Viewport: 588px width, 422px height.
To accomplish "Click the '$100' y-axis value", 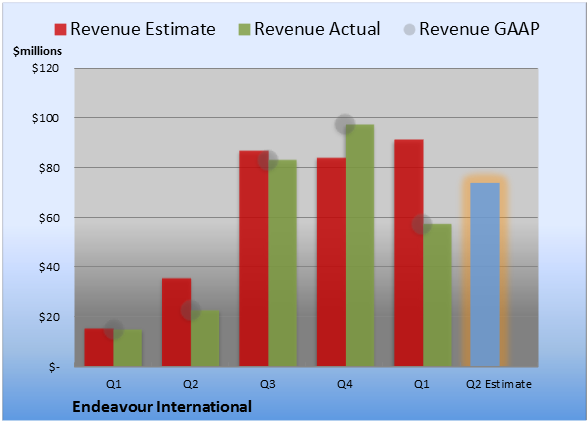I will point(45,118).
